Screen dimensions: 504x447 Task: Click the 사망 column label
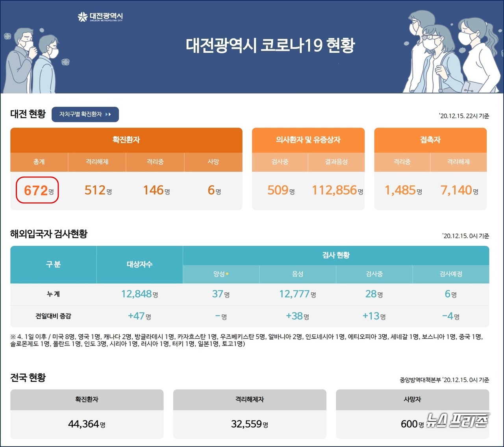click(213, 162)
